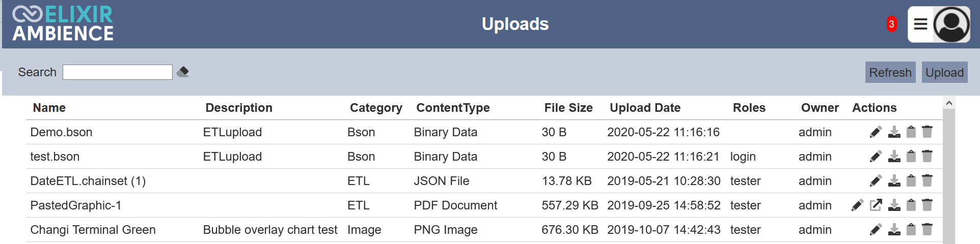
Task: Focus the Search input field
Action: pyautogui.click(x=118, y=72)
